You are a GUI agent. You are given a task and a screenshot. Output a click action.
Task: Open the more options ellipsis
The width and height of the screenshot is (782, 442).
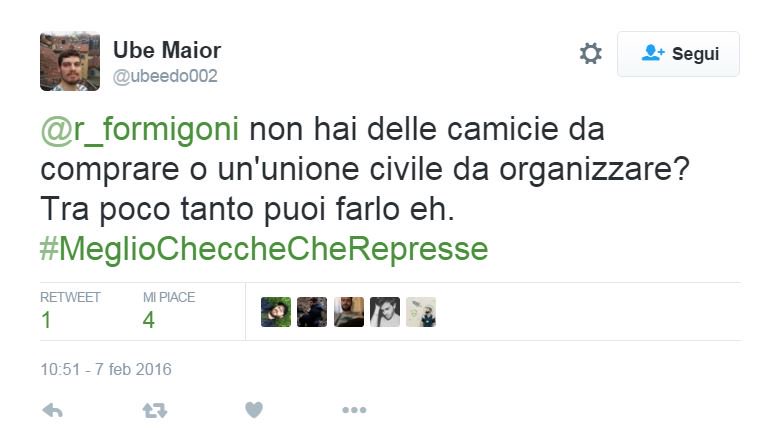point(354,410)
